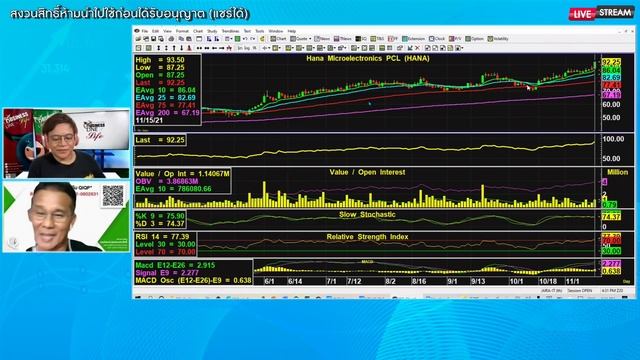Open the Chart menu
This screenshot has height=360, width=640.
tap(198, 31)
